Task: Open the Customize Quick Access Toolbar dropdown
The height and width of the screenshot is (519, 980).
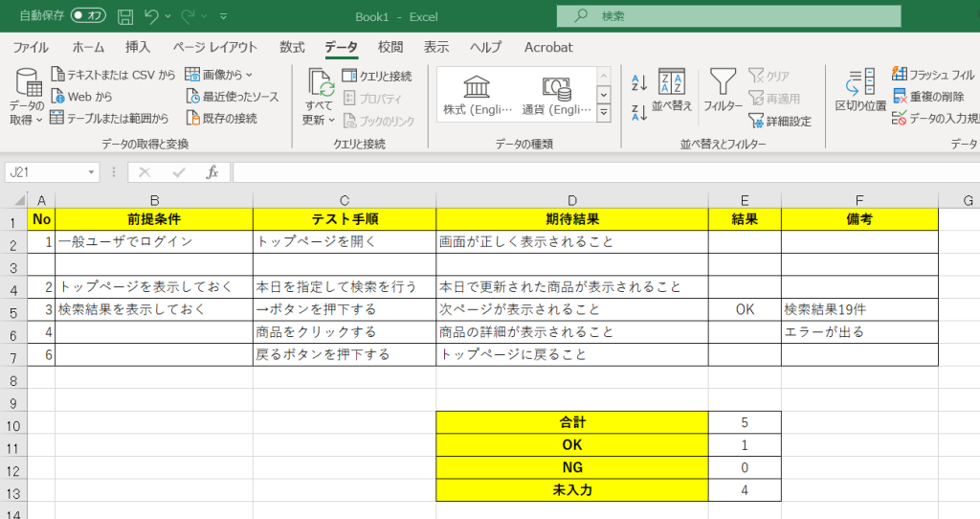Action: (x=224, y=17)
